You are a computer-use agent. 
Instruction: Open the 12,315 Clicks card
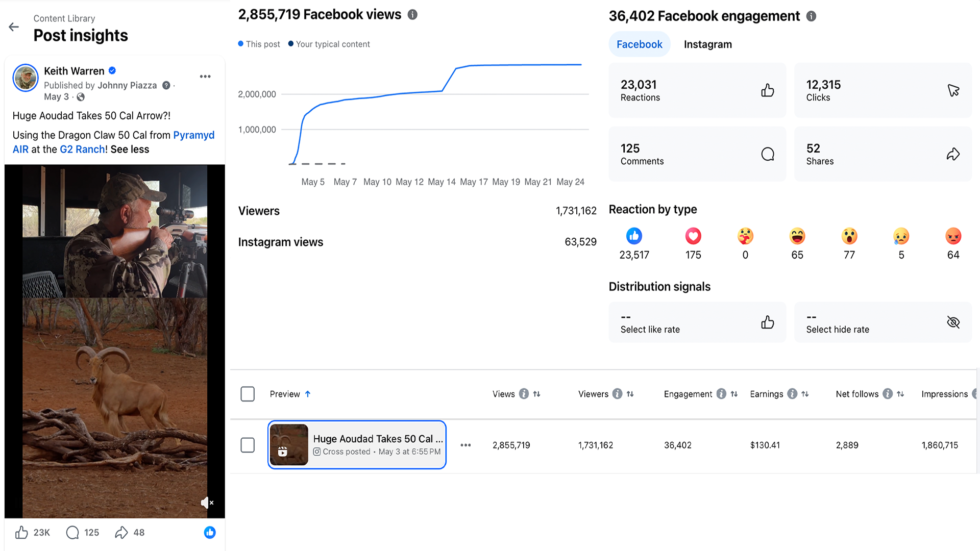[883, 90]
